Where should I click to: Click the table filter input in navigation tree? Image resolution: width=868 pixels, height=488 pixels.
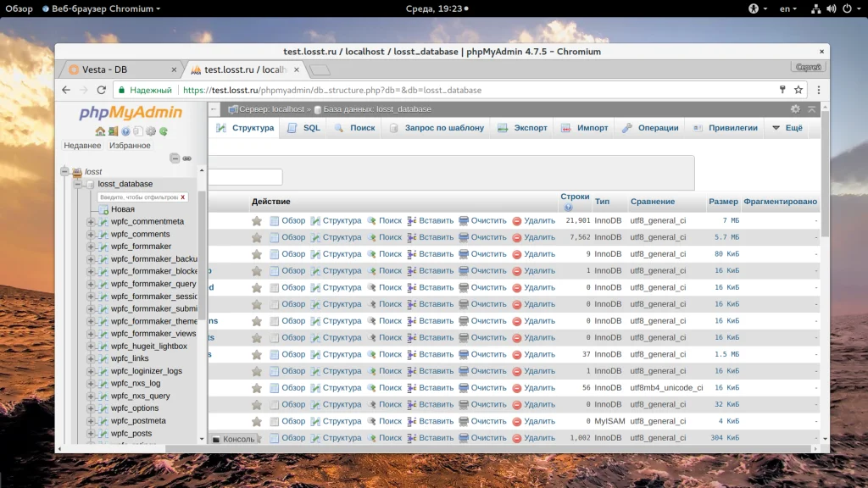point(137,197)
